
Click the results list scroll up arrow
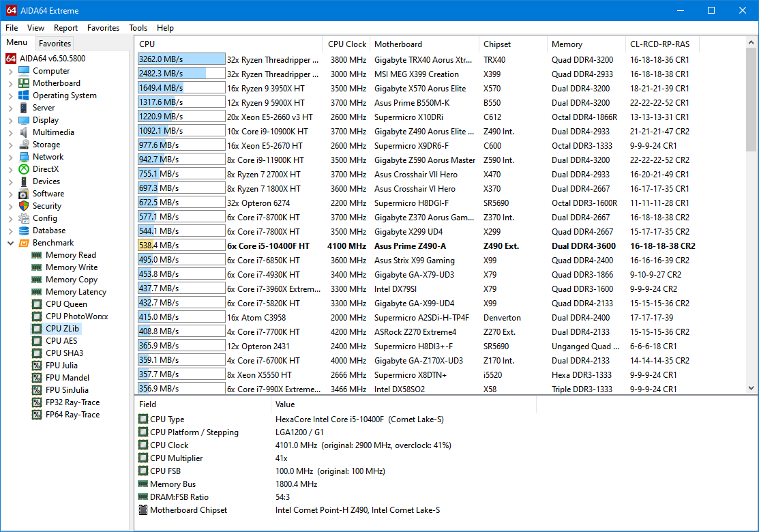[751, 42]
